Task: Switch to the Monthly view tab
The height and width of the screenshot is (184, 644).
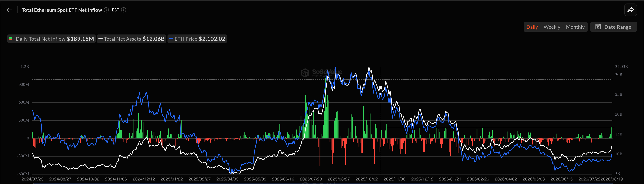Action: tap(575, 27)
